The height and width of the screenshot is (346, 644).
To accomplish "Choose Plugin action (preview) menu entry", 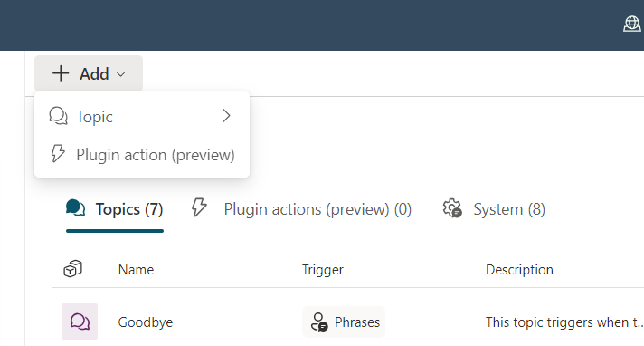I will [142, 155].
